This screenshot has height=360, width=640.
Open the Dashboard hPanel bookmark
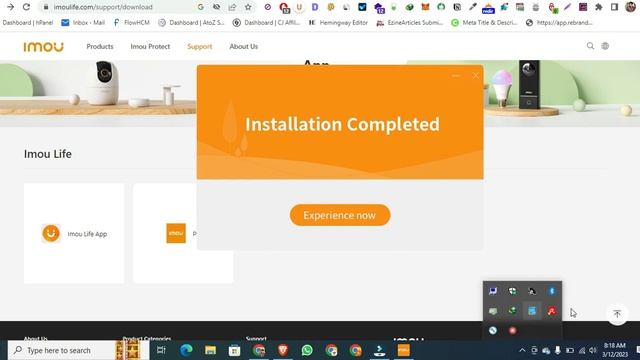coord(28,23)
